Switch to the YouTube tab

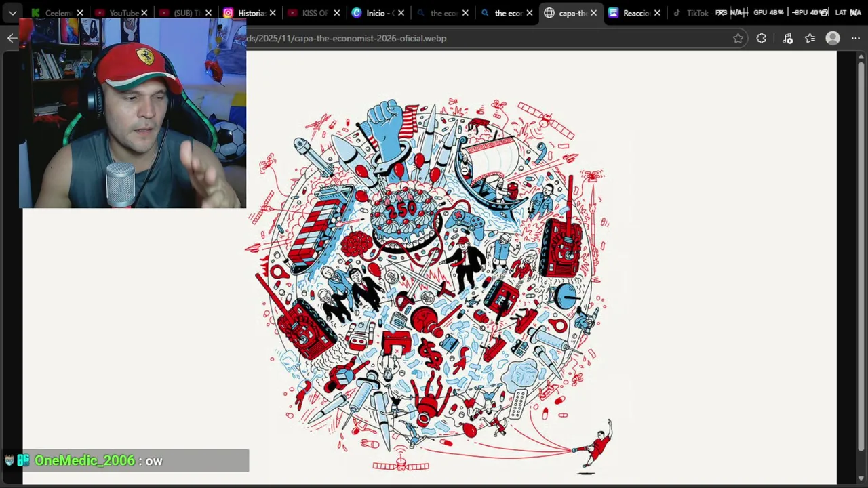(x=122, y=13)
